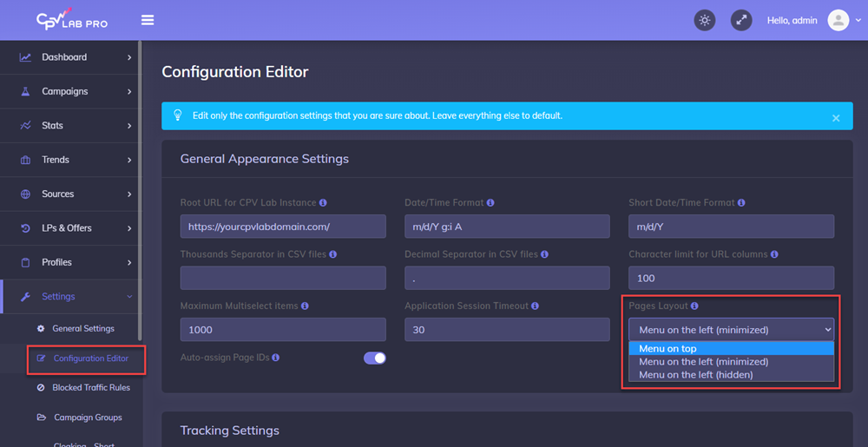Image resolution: width=868 pixels, height=447 pixels.
Task: Select 'Menu on the left (hidden)' option
Action: 731,375
